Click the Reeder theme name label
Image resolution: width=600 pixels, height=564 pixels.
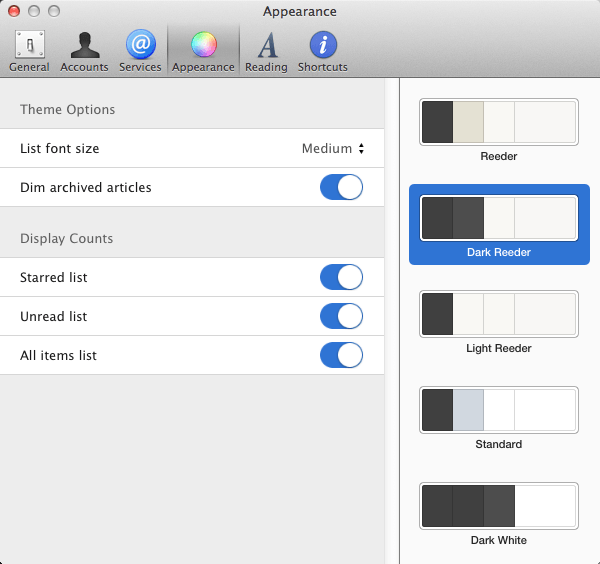click(x=499, y=156)
